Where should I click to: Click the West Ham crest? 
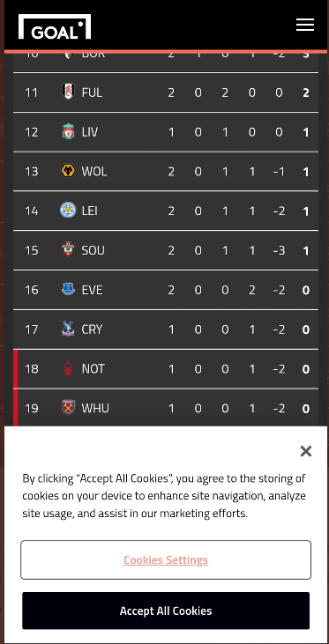pyautogui.click(x=68, y=407)
